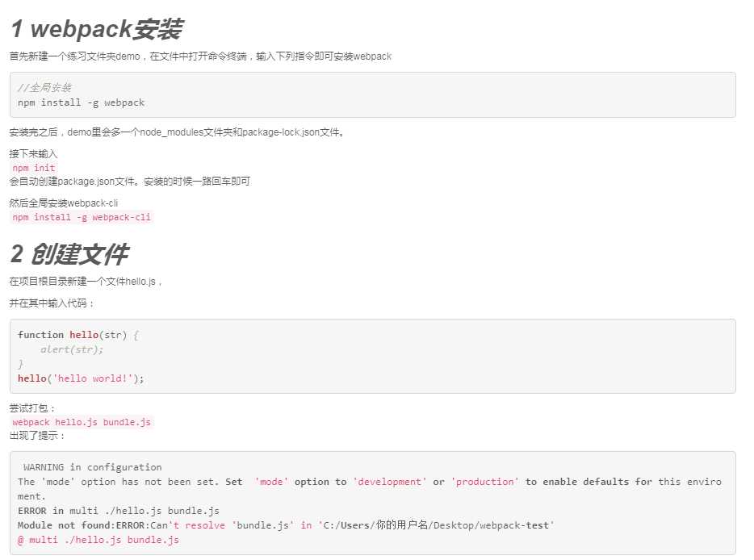754x560 pixels.
Task: Click the inline code "npm init"
Action: [34, 168]
